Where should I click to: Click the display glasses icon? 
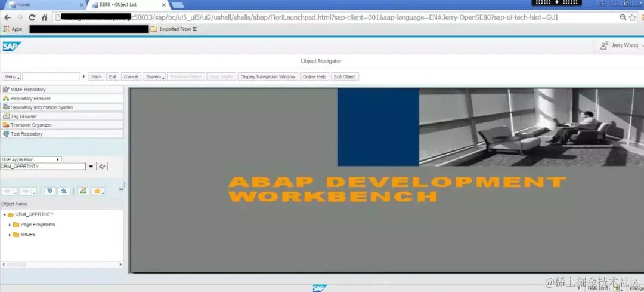pyautogui.click(x=103, y=167)
